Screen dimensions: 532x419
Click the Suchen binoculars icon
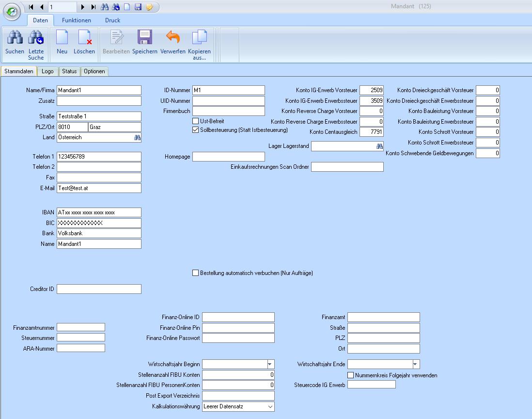tap(15, 38)
